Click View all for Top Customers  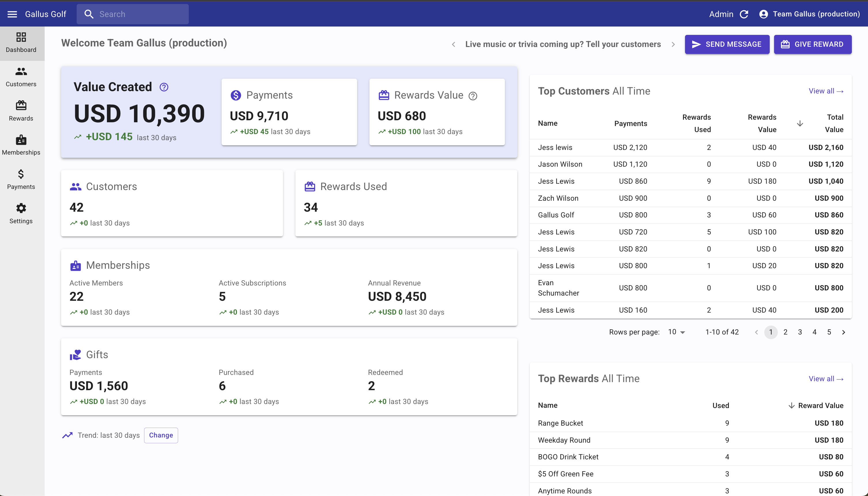826,91
